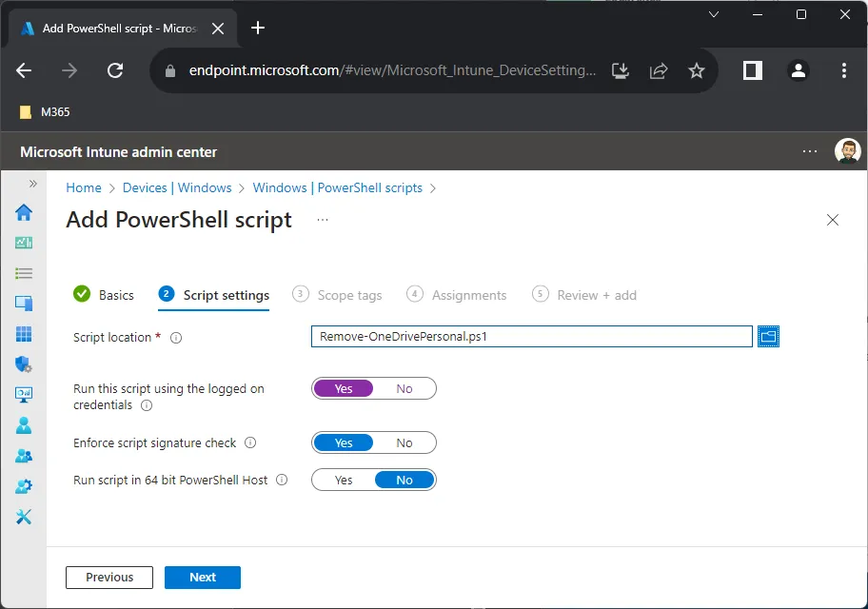Image resolution: width=868 pixels, height=609 pixels.
Task: Open browser profile icon
Action: point(799,70)
